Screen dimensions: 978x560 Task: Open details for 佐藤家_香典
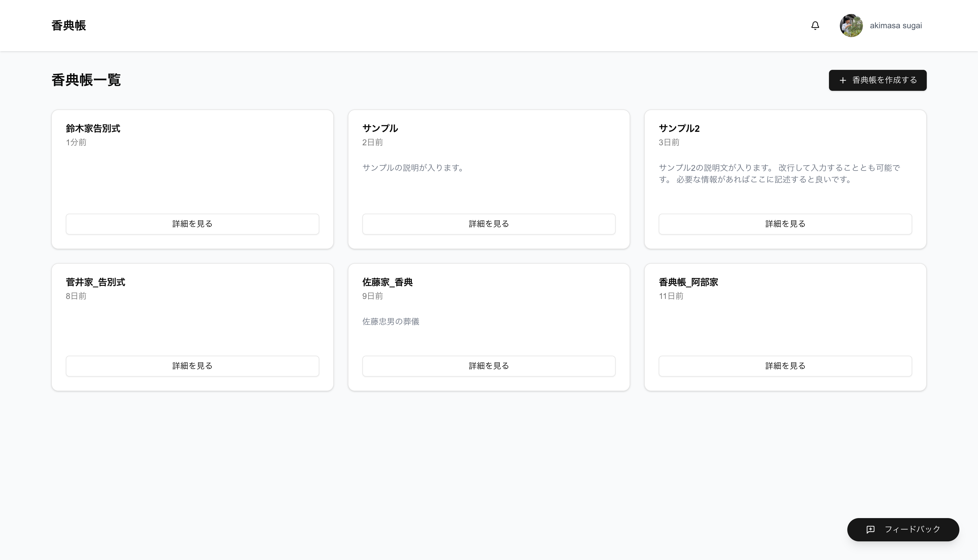click(x=488, y=366)
